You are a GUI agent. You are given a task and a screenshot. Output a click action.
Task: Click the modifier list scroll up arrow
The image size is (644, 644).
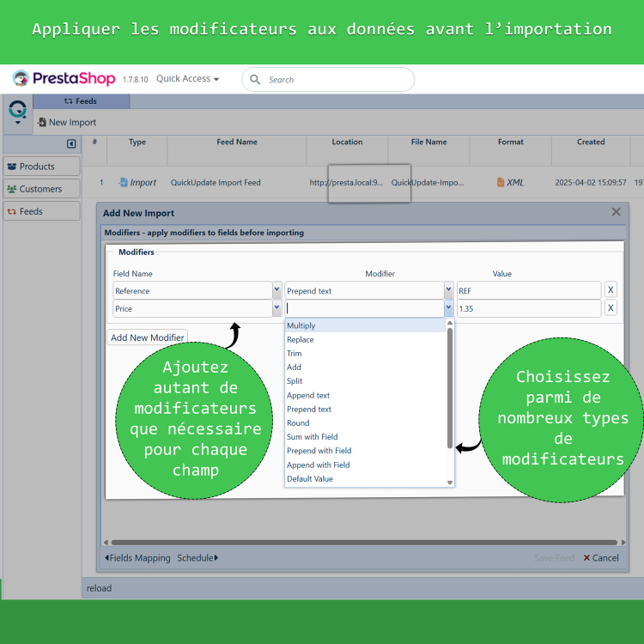tap(450, 323)
